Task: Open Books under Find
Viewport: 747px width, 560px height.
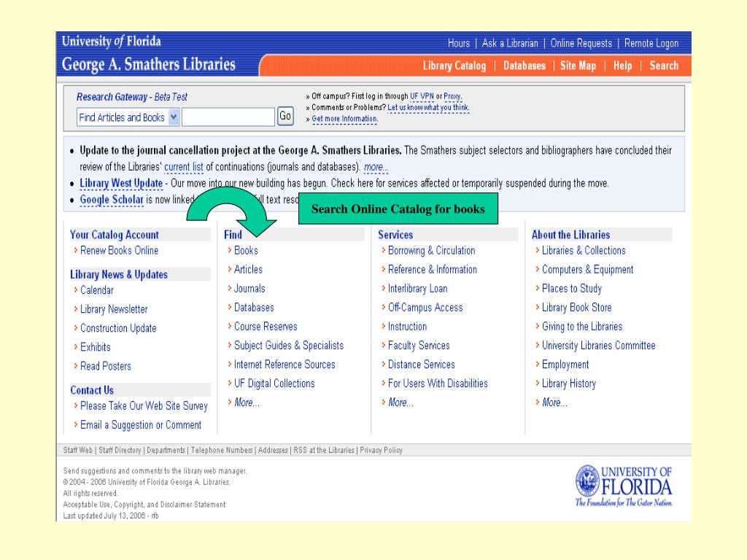Action: [246, 251]
